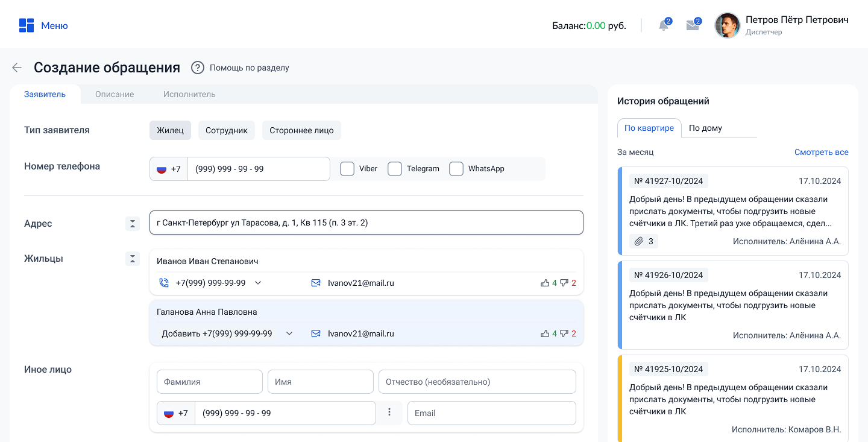Click the thumbs-up icon for Галанова Анна Павловна
This screenshot has width=868, height=442.
545,333
